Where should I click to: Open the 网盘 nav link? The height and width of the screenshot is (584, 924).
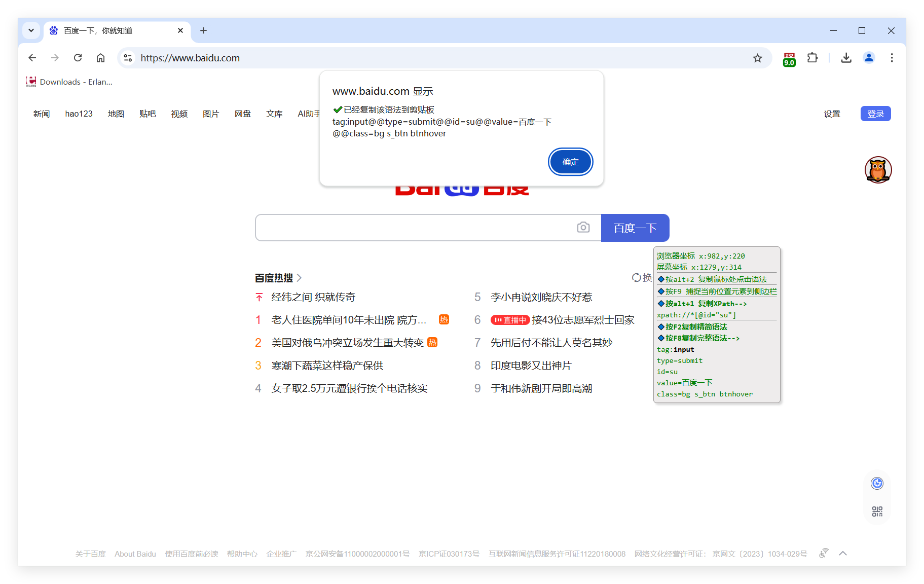pyautogui.click(x=243, y=114)
